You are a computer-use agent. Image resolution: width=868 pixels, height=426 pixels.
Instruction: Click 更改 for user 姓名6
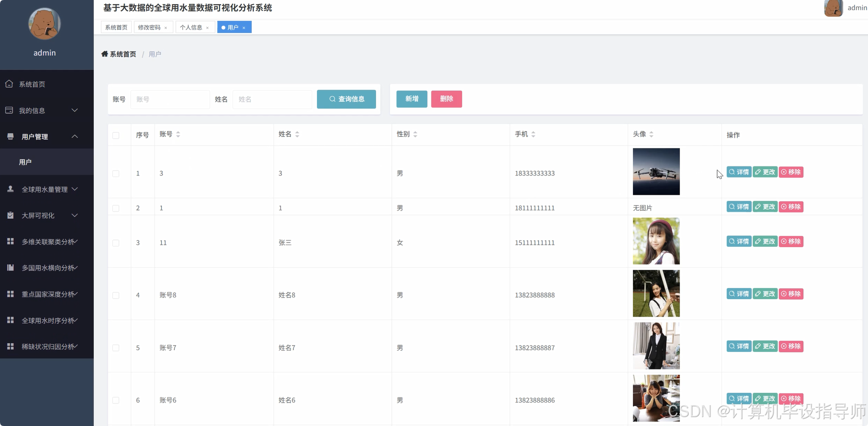tap(765, 399)
